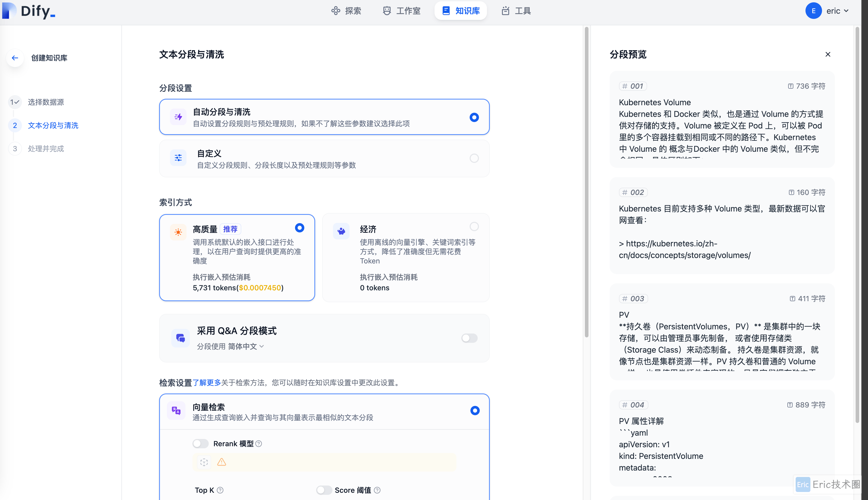
Task: Close the 分段预览 panel
Action: point(828,54)
